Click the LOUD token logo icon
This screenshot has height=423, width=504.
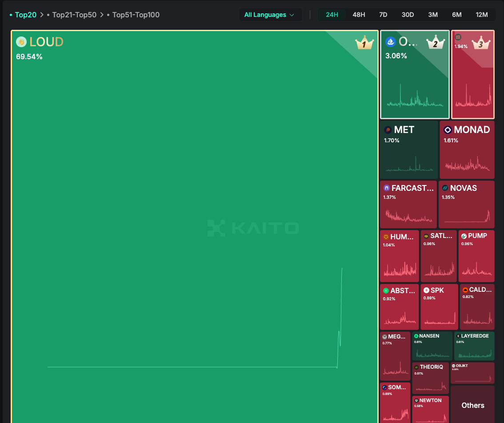pos(21,42)
